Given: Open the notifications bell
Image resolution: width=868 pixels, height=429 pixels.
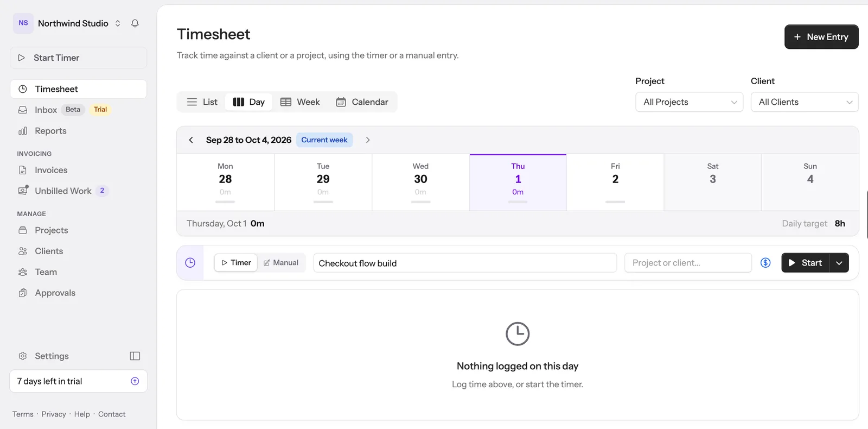Looking at the screenshot, I should (135, 23).
